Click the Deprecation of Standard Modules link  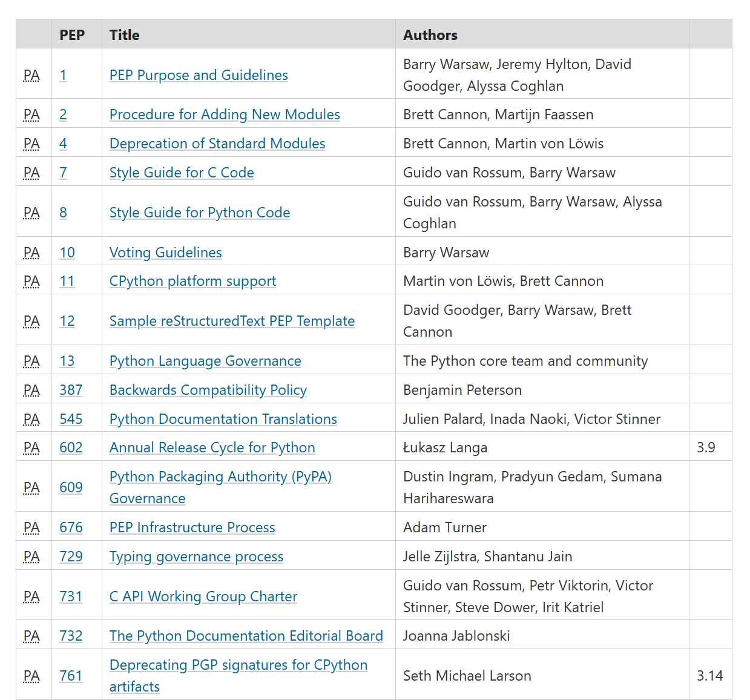click(217, 144)
